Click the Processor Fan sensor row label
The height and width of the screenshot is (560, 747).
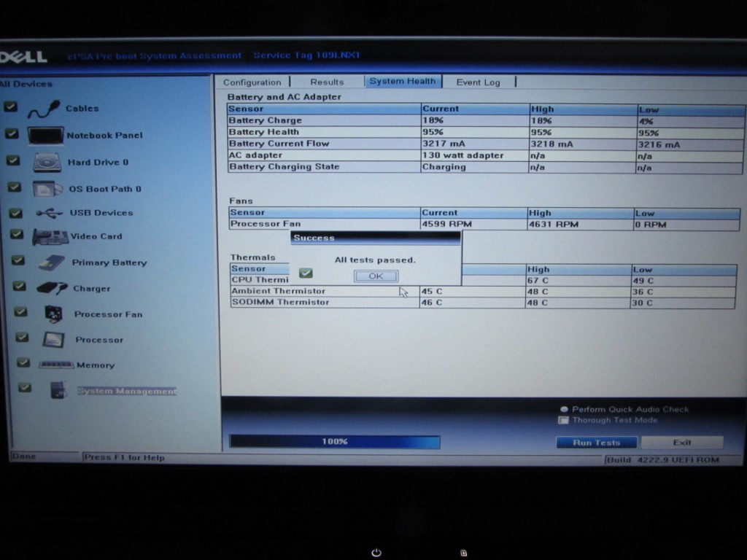pyautogui.click(x=266, y=224)
